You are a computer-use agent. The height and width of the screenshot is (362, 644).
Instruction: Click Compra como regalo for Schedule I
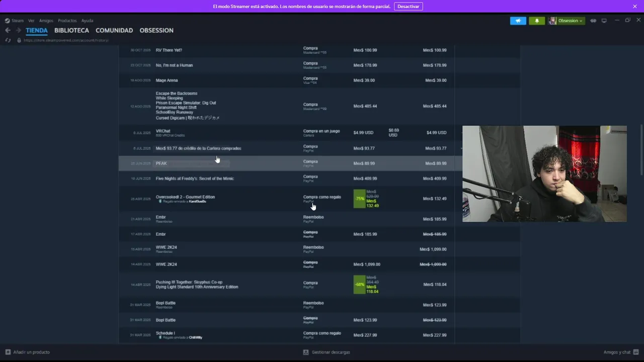[322, 333]
